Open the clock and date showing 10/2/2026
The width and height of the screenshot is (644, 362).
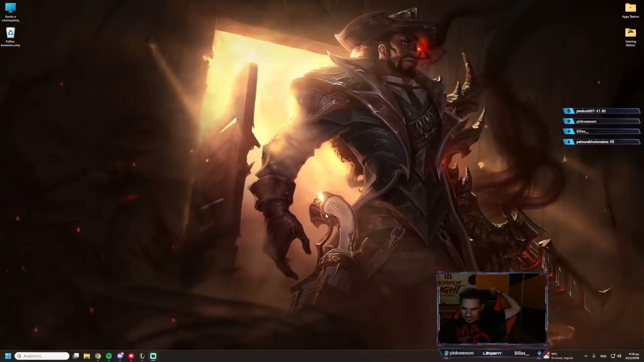633,356
